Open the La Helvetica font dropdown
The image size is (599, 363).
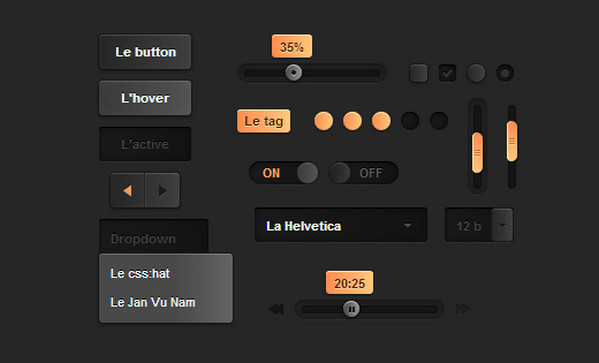pos(341,225)
